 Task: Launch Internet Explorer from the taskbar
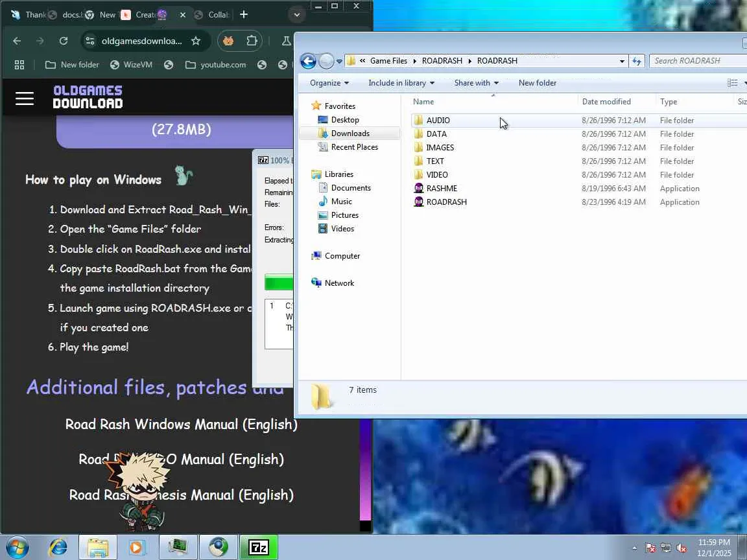[x=58, y=548]
